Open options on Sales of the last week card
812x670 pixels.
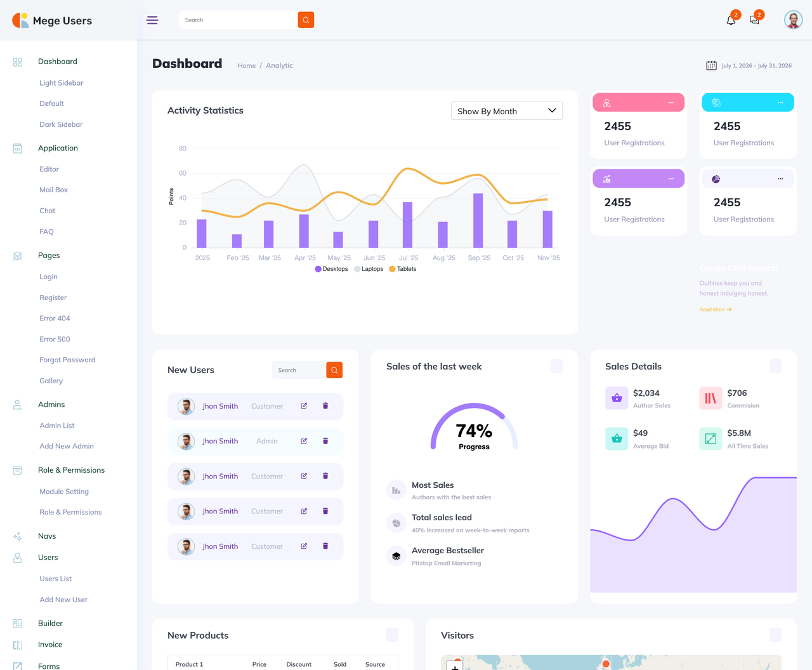tap(556, 366)
